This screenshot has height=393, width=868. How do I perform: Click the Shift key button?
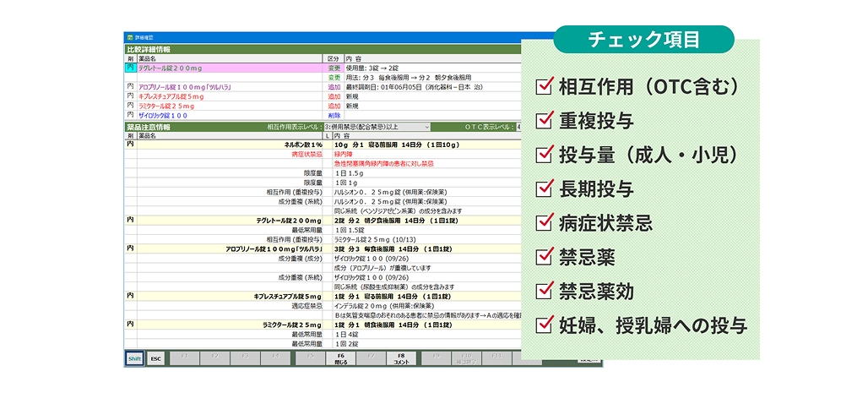click(134, 358)
